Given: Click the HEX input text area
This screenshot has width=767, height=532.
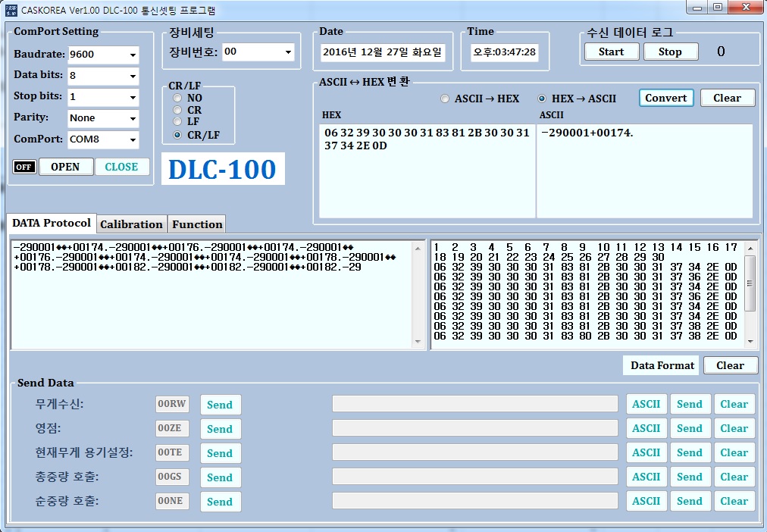Looking at the screenshot, I should (x=427, y=171).
